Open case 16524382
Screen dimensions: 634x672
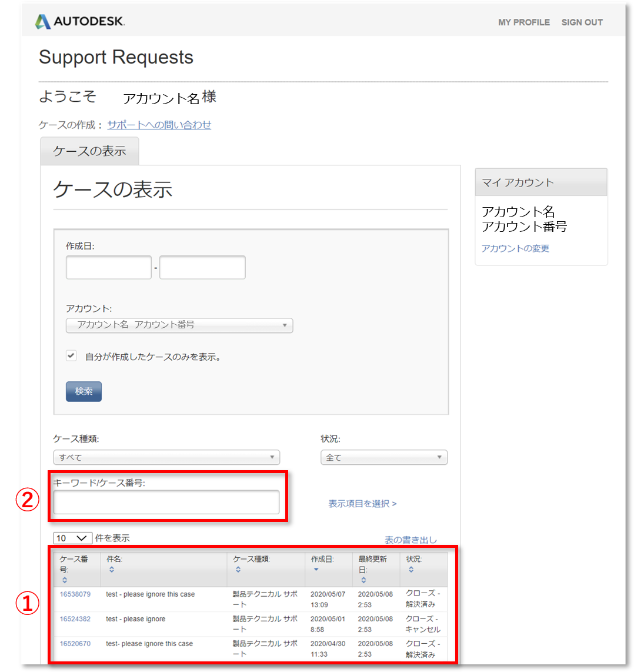coord(75,619)
